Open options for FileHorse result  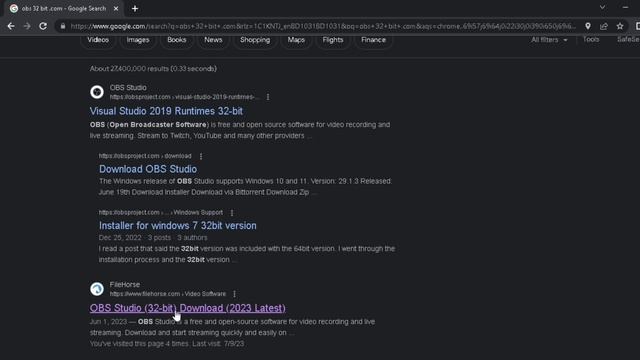[x=234, y=294]
